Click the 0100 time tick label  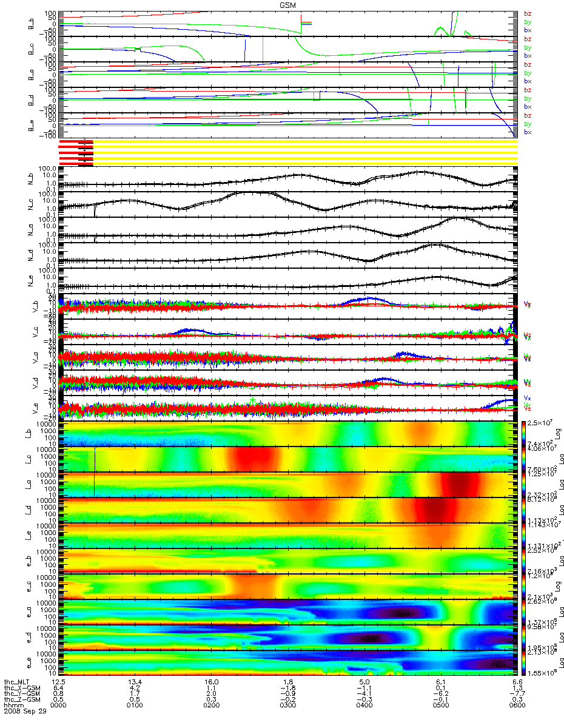pos(135,706)
